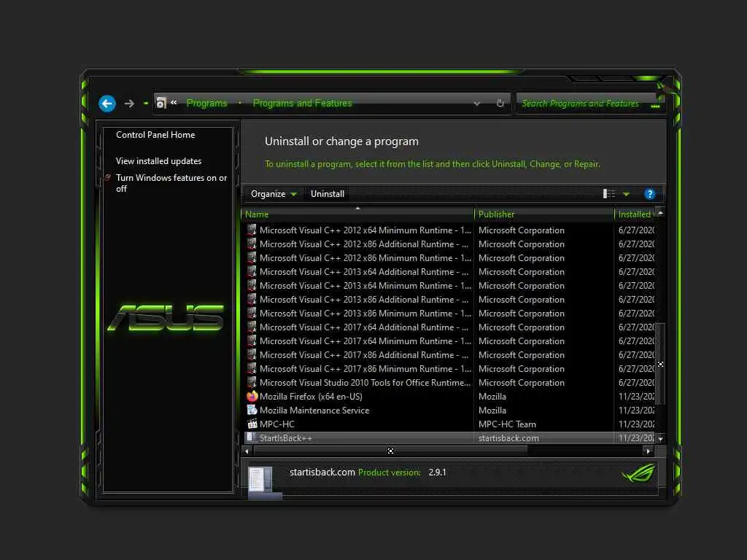The width and height of the screenshot is (747, 560).
Task: Open Turn Windows features on or off
Action: click(x=171, y=183)
